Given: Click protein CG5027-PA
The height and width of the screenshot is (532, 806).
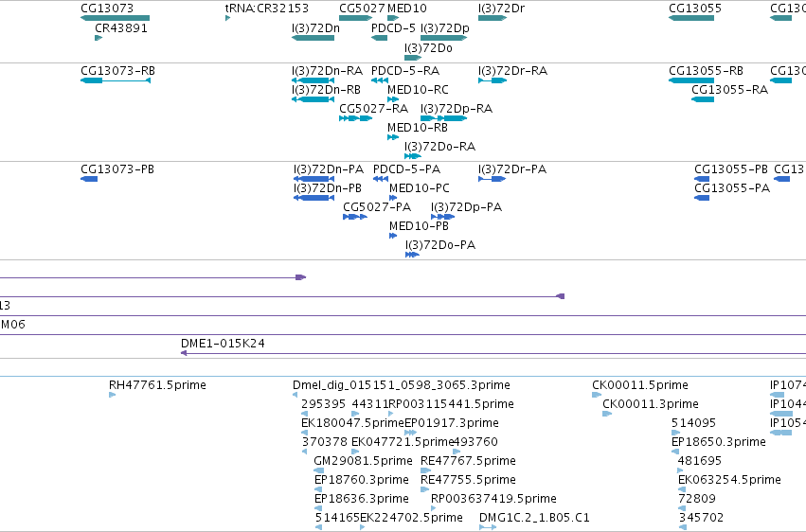Looking at the screenshot, I should click(x=355, y=217).
